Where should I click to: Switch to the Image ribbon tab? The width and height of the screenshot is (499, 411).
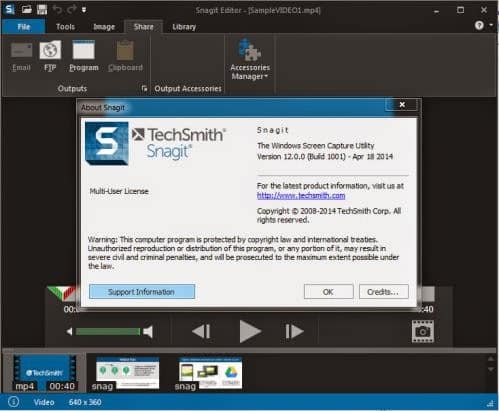[x=104, y=27]
